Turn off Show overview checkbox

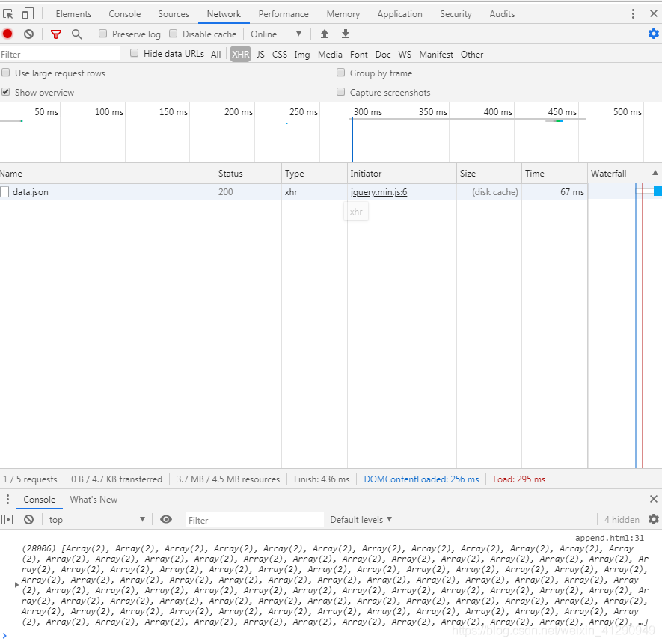tap(6, 92)
